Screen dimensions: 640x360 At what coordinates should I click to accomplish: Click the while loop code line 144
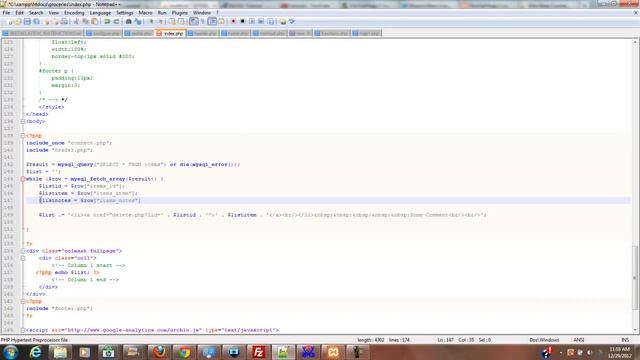click(95, 179)
